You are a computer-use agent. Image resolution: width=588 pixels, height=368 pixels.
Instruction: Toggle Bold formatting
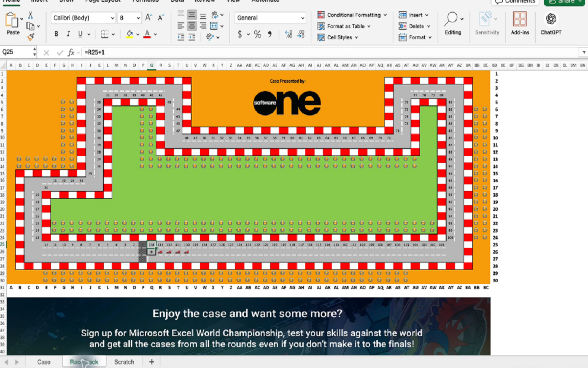point(56,34)
